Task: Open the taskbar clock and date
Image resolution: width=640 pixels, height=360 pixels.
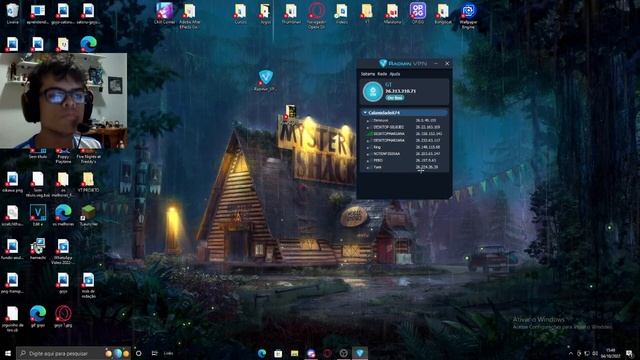Action: (611, 353)
